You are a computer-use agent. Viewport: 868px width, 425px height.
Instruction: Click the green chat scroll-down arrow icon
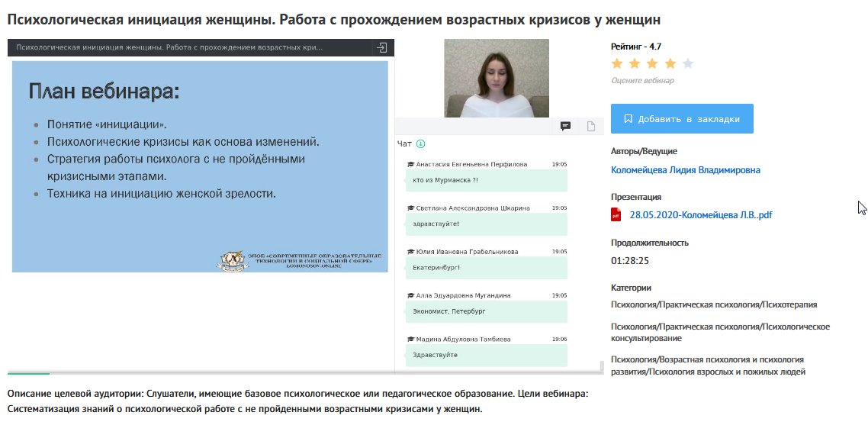tap(420, 143)
